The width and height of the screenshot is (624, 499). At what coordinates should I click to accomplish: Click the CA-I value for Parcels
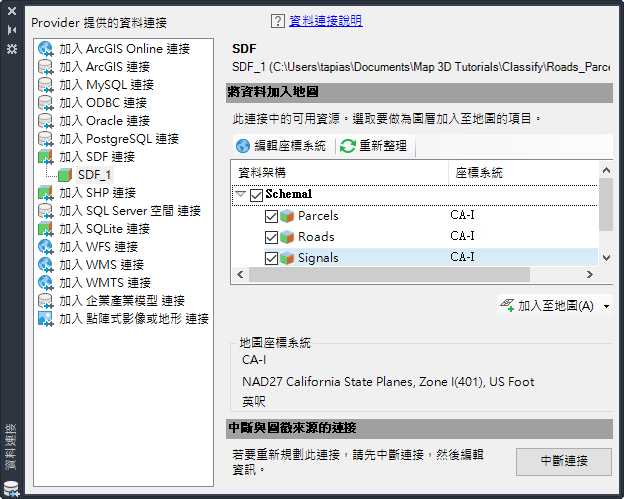click(462, 215)
